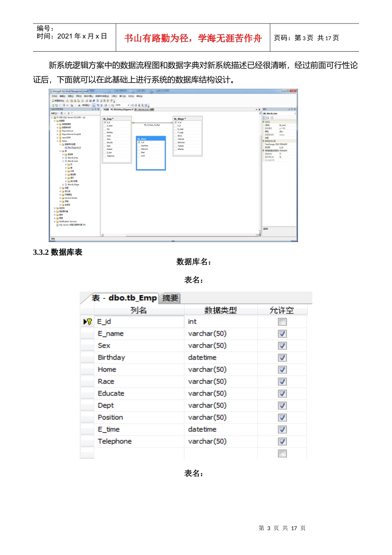Toggle allow-null checkbox for E_id
Viewport: 392px width, 555px height.
(282, 322)
